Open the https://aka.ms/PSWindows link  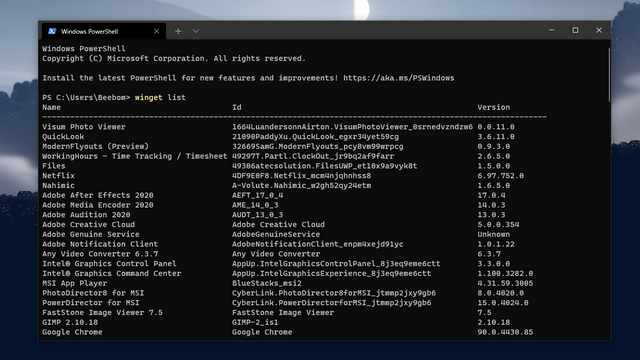(x=398, y=78)
